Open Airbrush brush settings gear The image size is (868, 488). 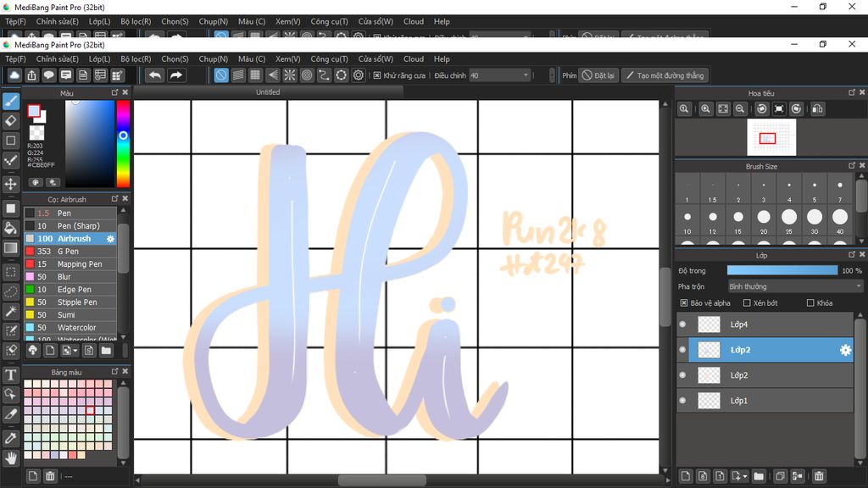click(110, 238)
